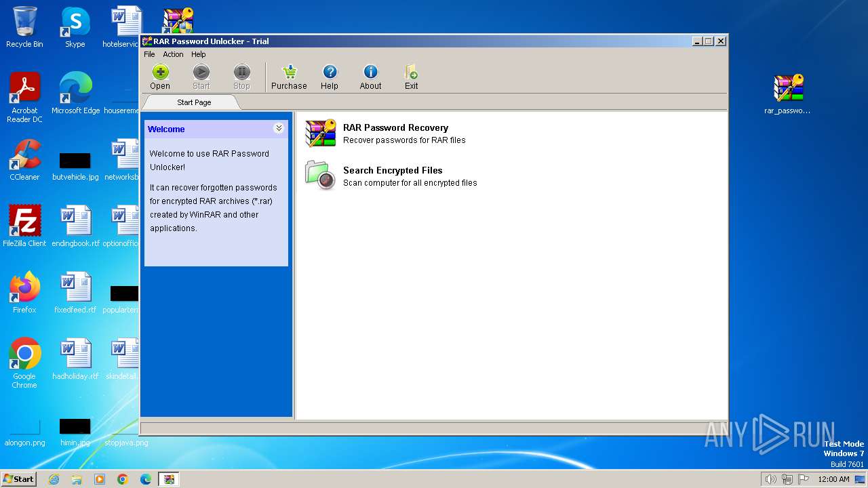Select the himin.jpg file
The height and width of the screenshot is (488, 868).
75,432
